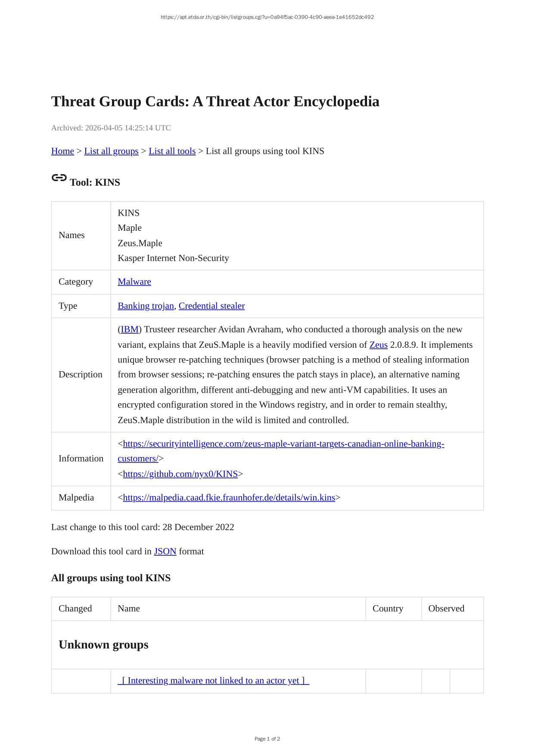The width and height of the screenshot is (535, 756).
Task: Open the securityintelligence.com Zeus Maple article link
Action: pos(283,444)
